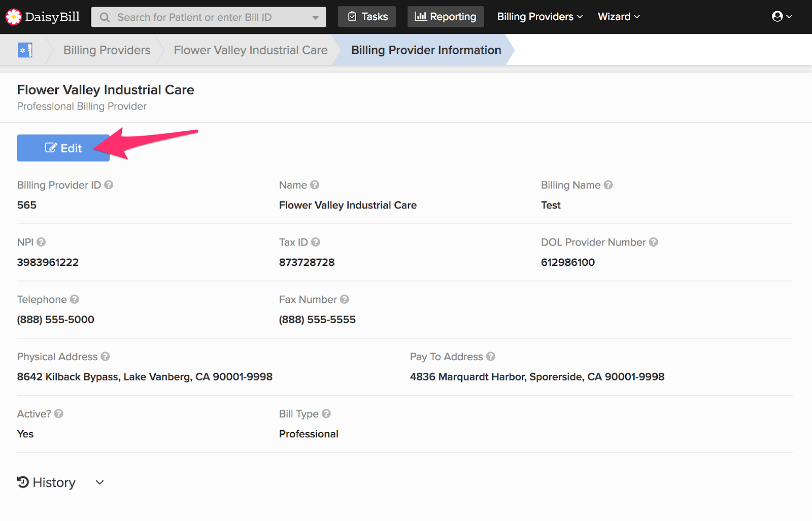Open the user account menu
Image resolution: width=812 pixels, height=521 pixels.
[x=782, y=17]
